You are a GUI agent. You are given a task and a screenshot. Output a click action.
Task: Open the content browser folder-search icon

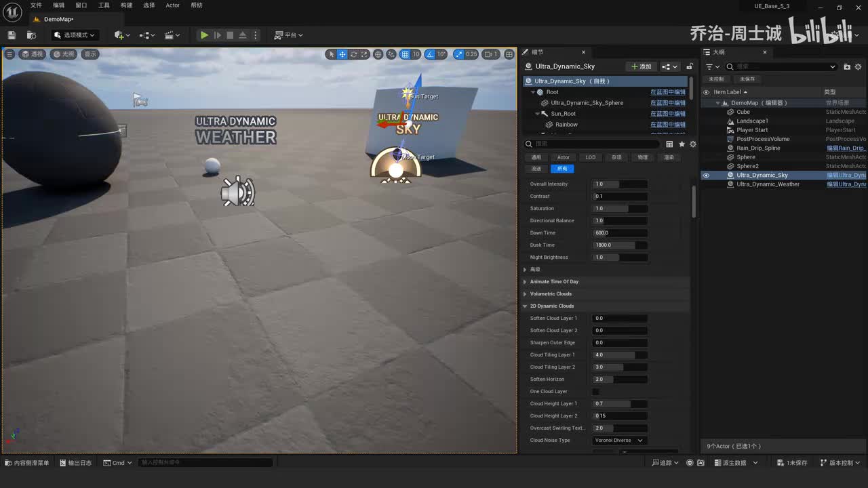tap(31, 35)
